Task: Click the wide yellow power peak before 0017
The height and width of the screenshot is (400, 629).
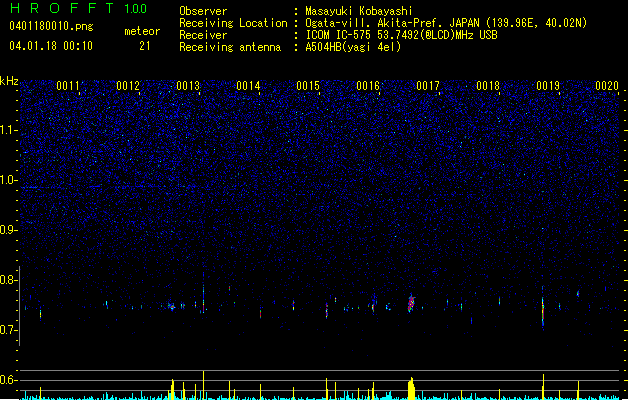Action: [x=411, y=388]
